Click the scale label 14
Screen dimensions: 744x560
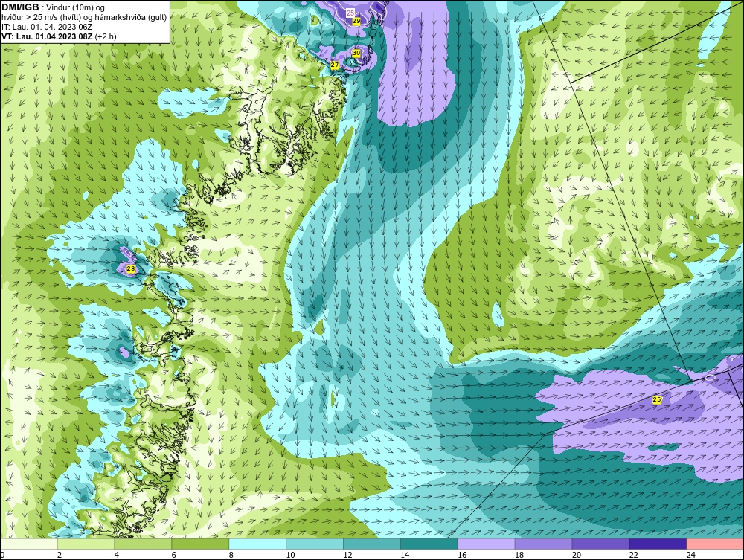(405, 555)
